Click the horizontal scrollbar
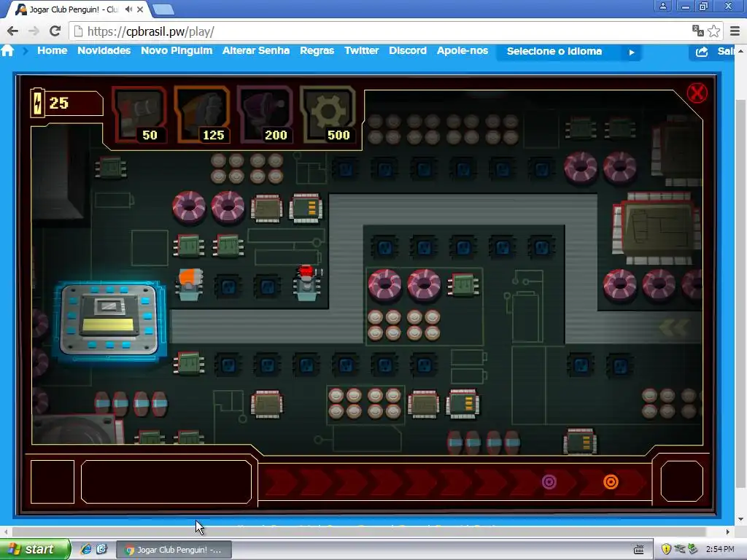This screenshot has height=560, width=747. [359, 532]
